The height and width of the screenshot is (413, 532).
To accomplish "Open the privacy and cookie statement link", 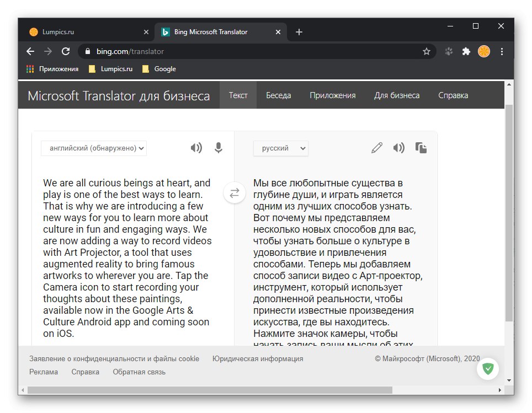I will [x=114, y=359].
